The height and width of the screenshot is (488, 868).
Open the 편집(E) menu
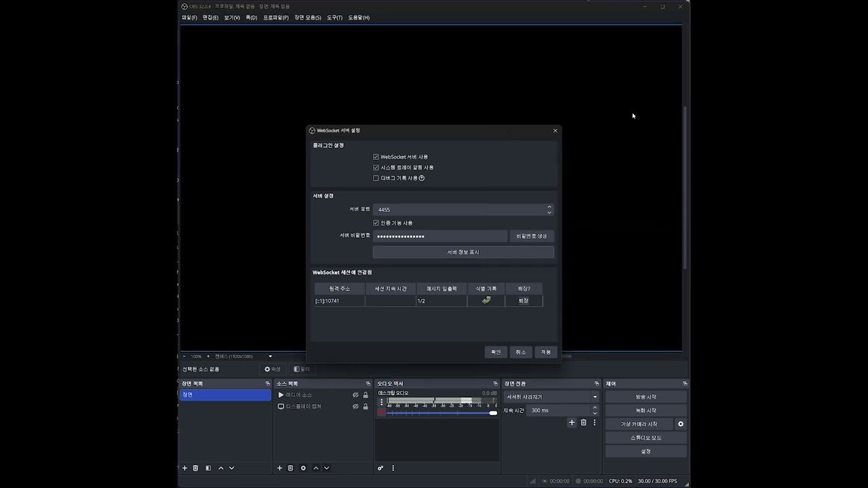[x=210, y=18]
